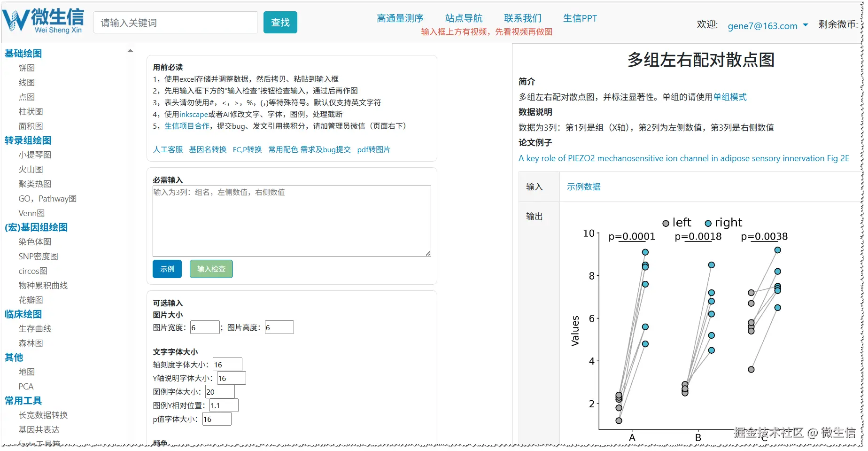
Task: Select 小提琴图 in the sidebar
Action: 35,155
